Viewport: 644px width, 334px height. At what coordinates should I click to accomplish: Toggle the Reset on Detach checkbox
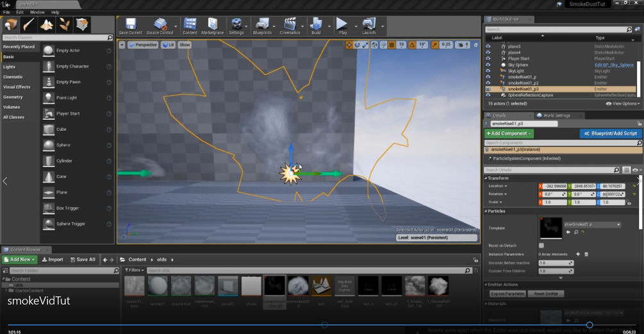point(541,246)
